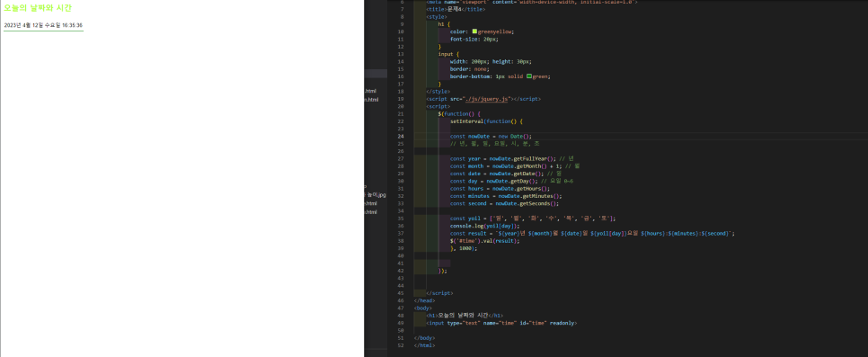Click the 'const result' template string line
The height and width of the screenshot is (357, 868).
592,234
